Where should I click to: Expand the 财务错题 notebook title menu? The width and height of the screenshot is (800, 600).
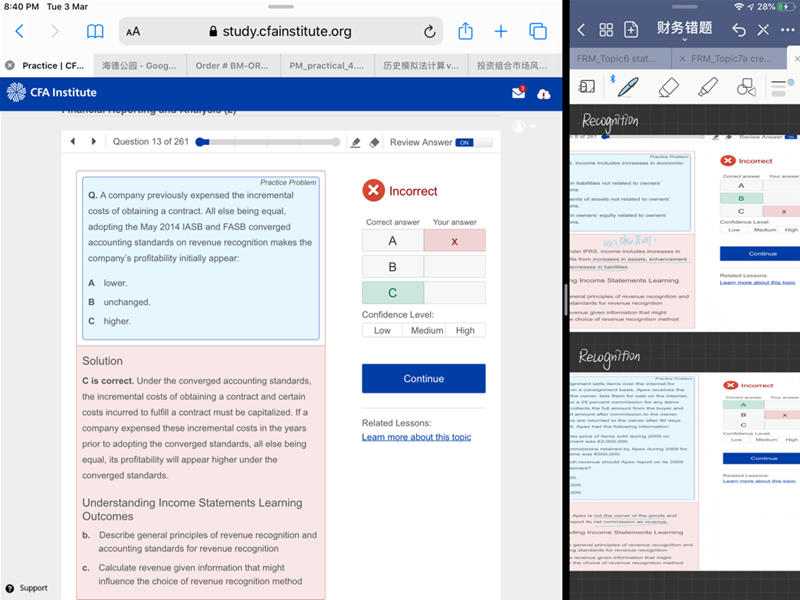point(684,30)
